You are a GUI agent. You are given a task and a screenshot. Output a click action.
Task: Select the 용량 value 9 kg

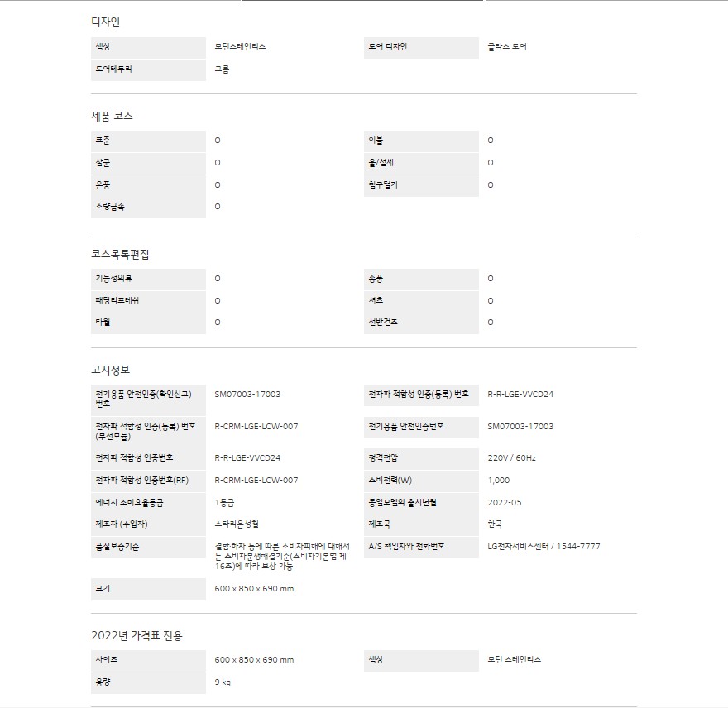pos(222,682)
